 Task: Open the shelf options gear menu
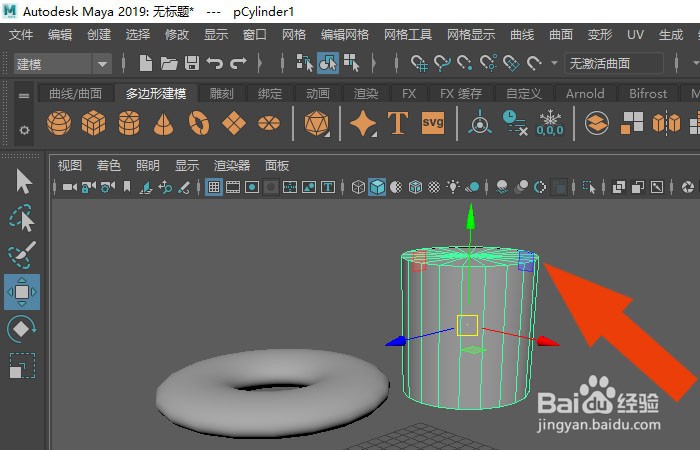point(24,130)
